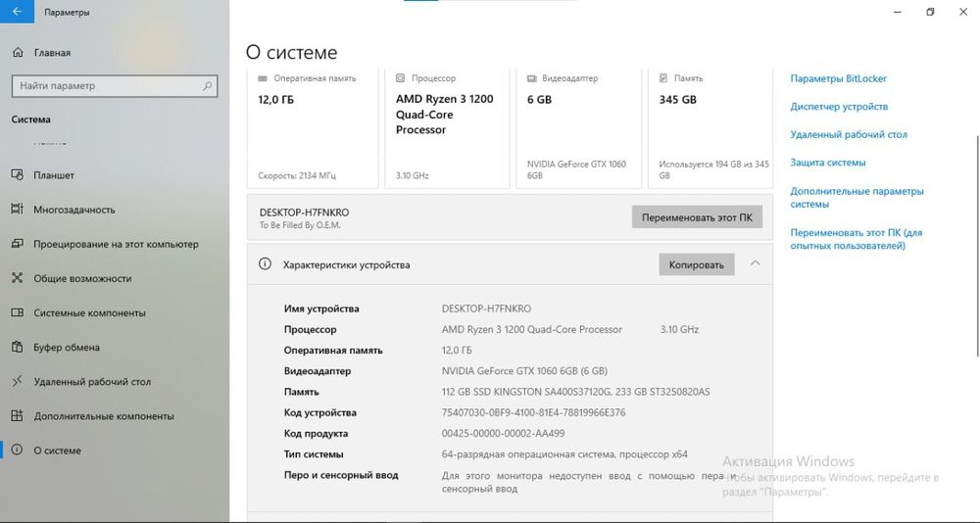Click the О системе info icon in sidebar

[18, 450]
